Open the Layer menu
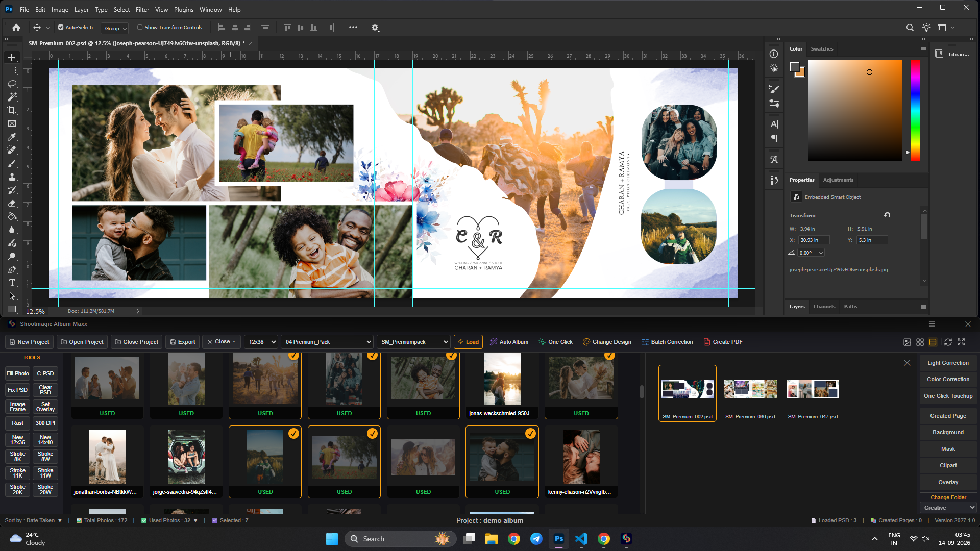The height and width of the screenshot is (551, 980). [x=81, y=9]
